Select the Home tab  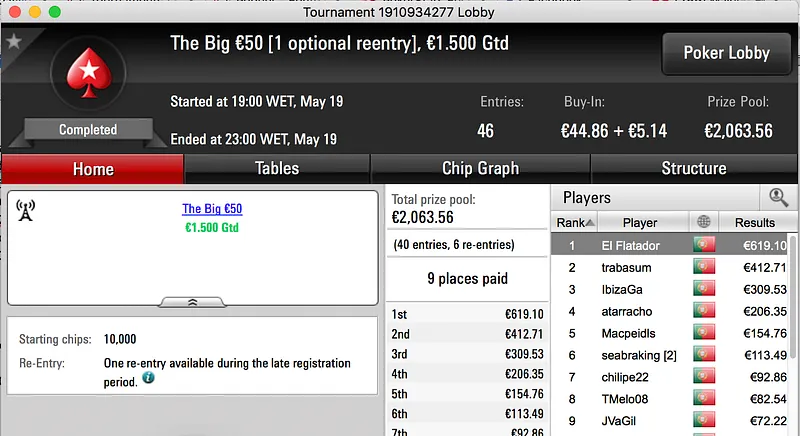point(93,169)
